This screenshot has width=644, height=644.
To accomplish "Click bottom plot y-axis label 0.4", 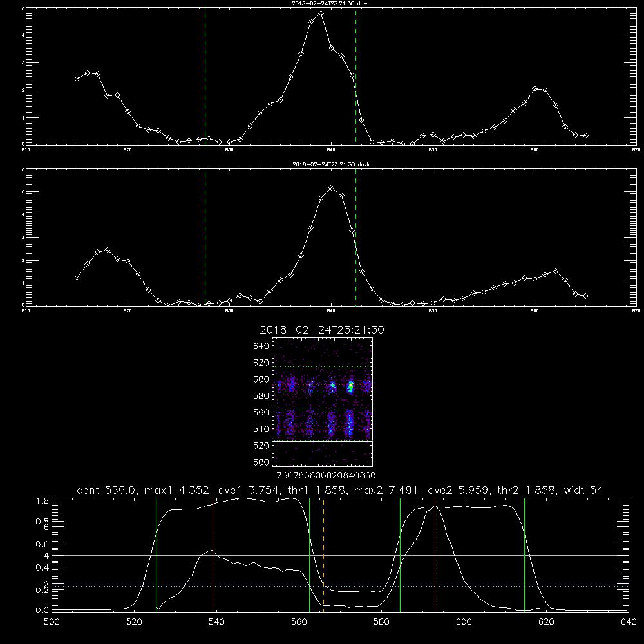I will (x=43, y=567).
